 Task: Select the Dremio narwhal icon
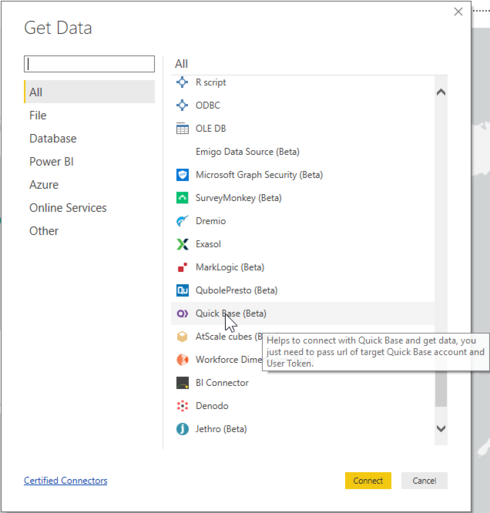[182, 221]
